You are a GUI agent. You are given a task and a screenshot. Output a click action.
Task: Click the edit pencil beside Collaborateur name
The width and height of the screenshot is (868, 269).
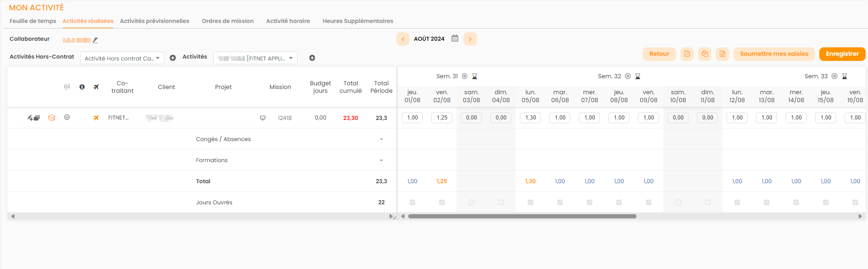(x=95, y=40)
